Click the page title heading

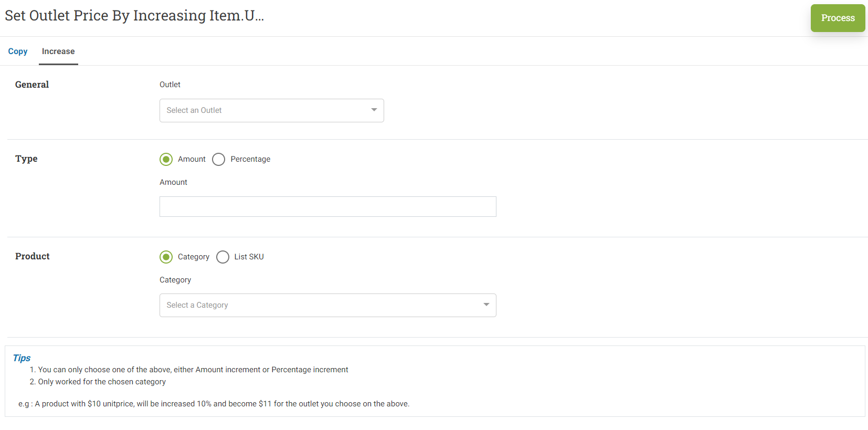(134, 16)
